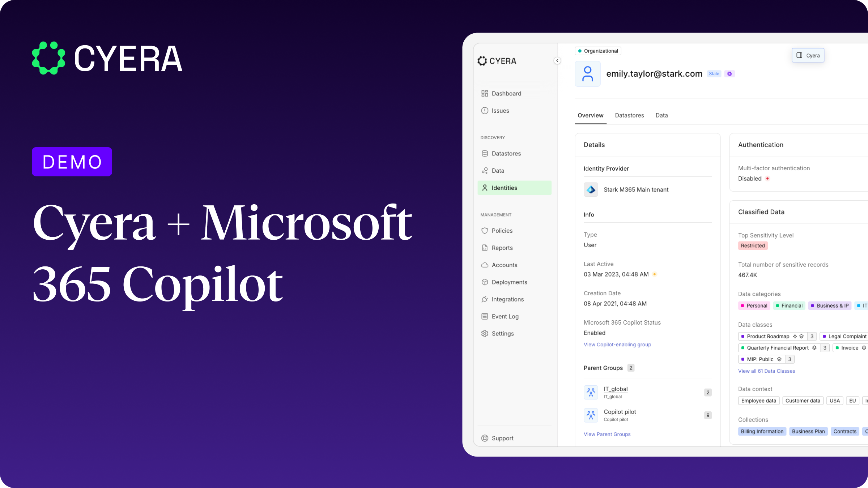
Task: Collapse the sidebar with the chevron button
Action: pos(557,61)
